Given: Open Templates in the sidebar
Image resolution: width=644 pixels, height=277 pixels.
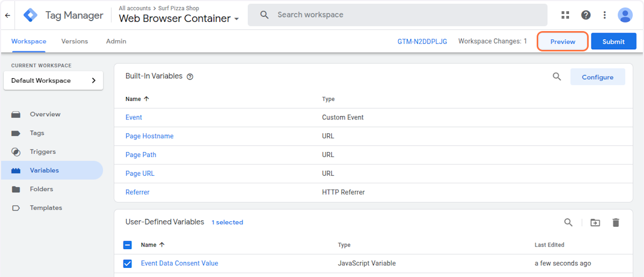Looking at the screenshot, I should tap(46, 208).
